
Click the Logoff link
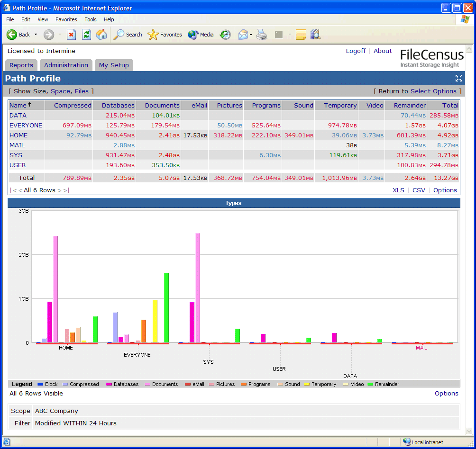356,51
